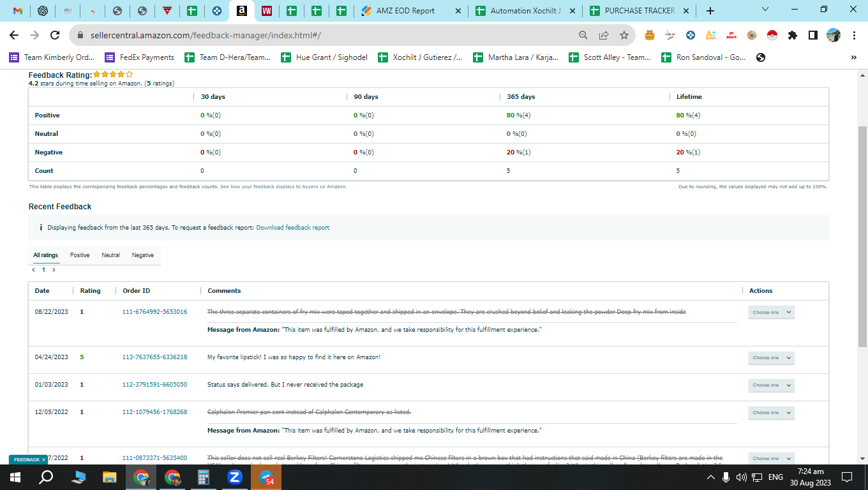Image resolution: width=868 pixels, height=490 pixels.
Task: Open Windows File Explorer from the taskbar
Action: pos(110,477)
